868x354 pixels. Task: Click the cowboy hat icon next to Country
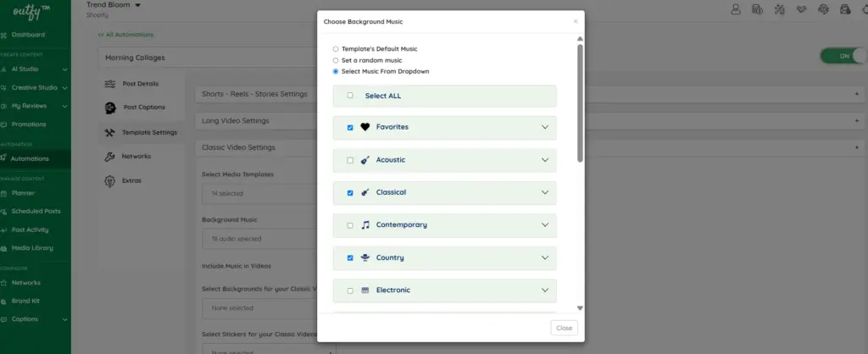coord(364,257)
